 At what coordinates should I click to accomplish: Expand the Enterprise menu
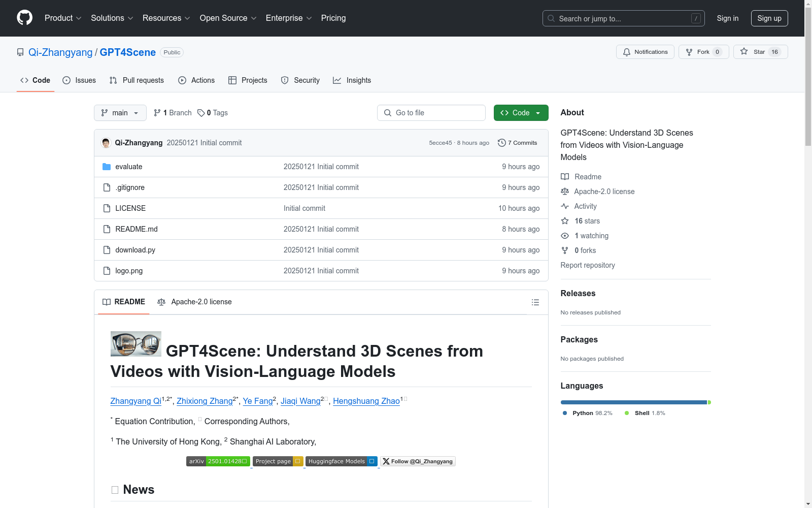(289, 18)
